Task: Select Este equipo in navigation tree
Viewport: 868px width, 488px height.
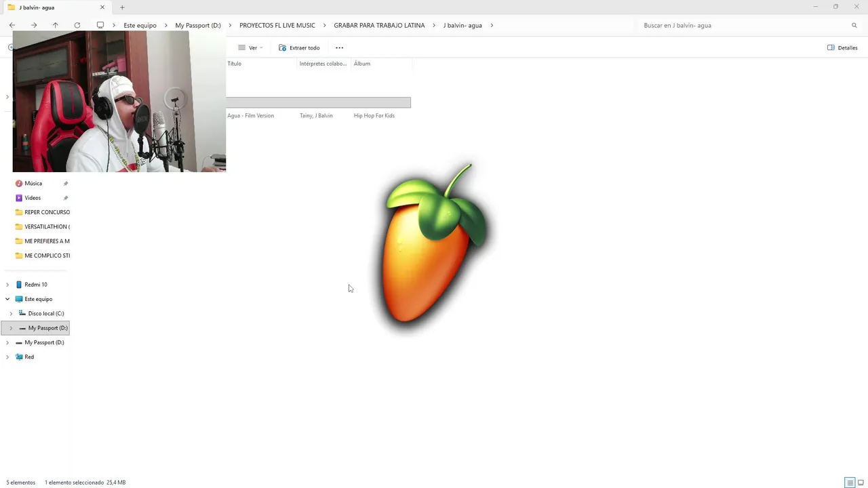Action: coord(38,299)
